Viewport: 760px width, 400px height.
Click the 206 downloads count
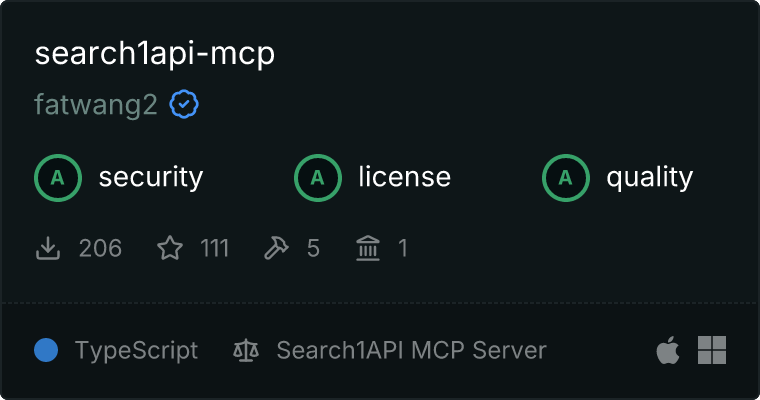coord(100,248)
